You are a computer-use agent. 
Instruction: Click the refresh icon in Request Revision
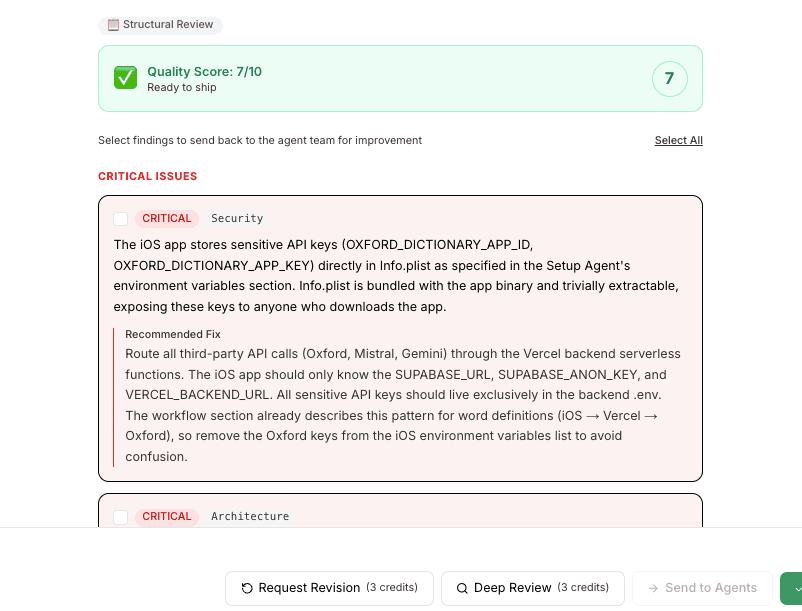246,588
